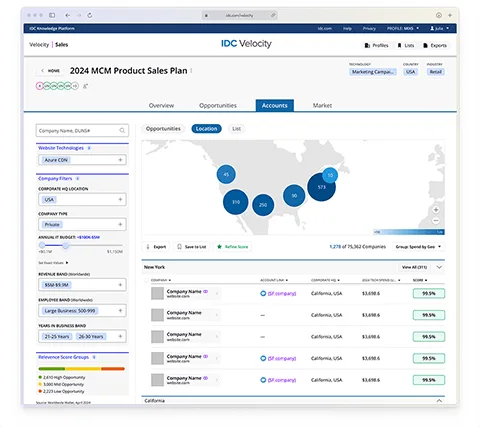Click the Save to List button
Viewport: 480px width, 427px height.
(191, 247)
